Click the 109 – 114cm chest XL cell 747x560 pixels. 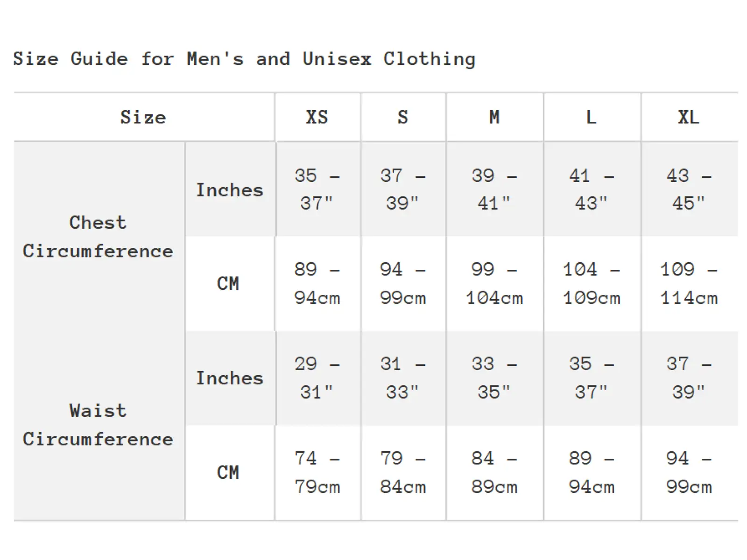(x=689, y=284)
